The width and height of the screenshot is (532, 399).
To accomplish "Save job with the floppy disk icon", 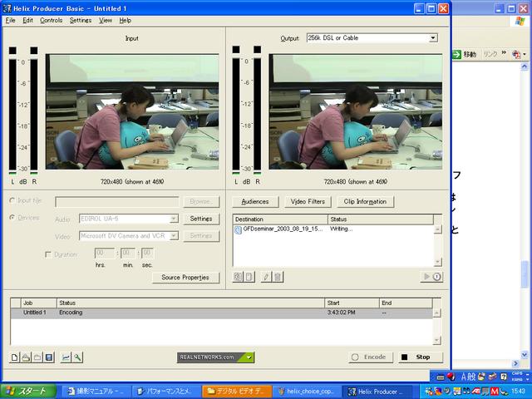I will tap(49, 357).
